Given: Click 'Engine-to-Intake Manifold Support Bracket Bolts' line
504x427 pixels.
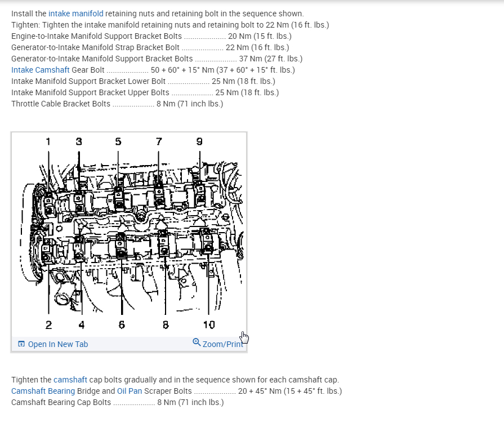Looking at the screenshot, I should click(151, 36).
